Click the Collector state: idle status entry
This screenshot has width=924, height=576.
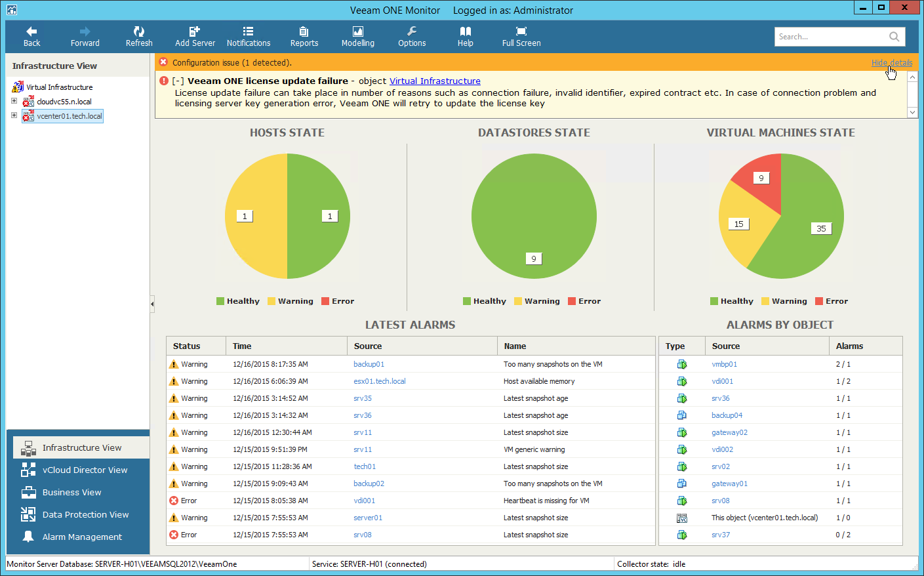click(x=651, y=564)
